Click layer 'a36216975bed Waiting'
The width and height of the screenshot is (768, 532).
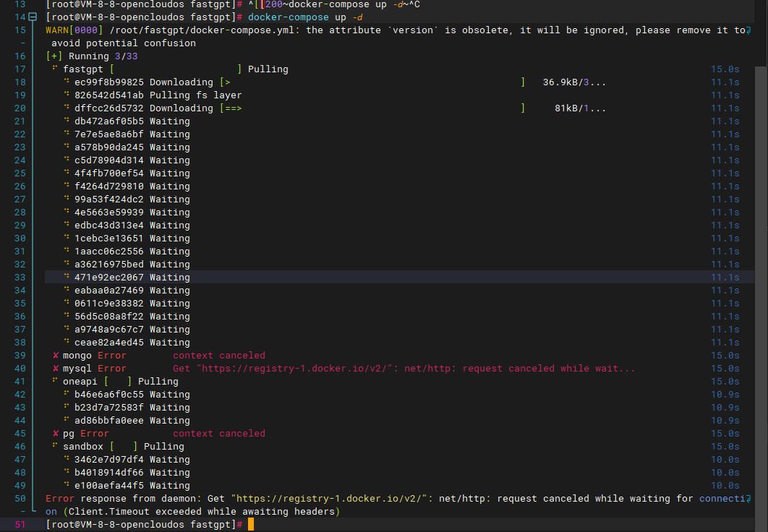pyautogui.click(x=132, y=264)
